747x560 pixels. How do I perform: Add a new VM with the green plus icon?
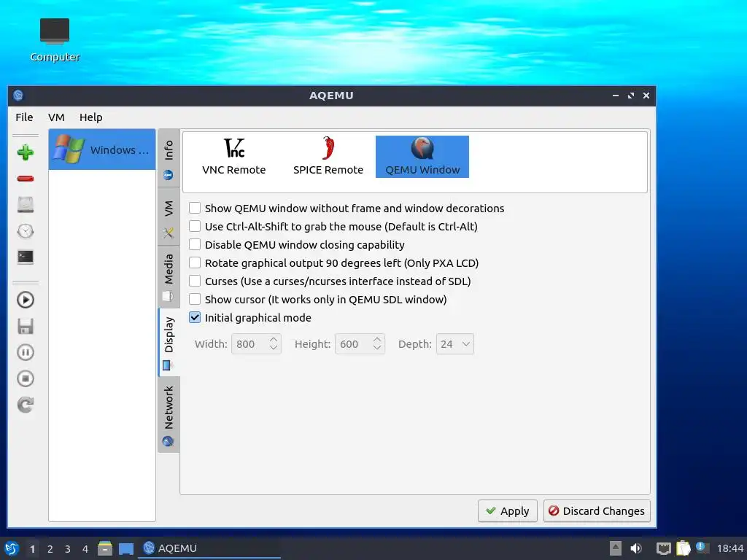click(x=26, y=152)
